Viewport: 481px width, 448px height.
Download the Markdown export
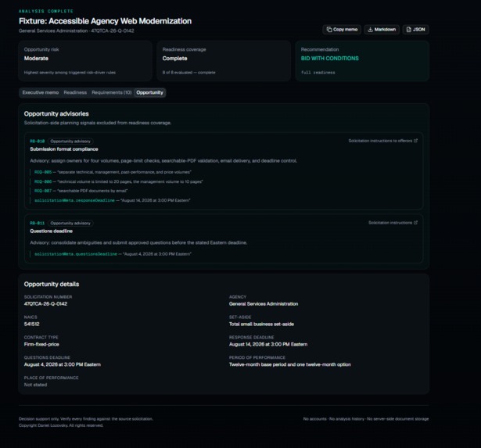coord(382,30)
